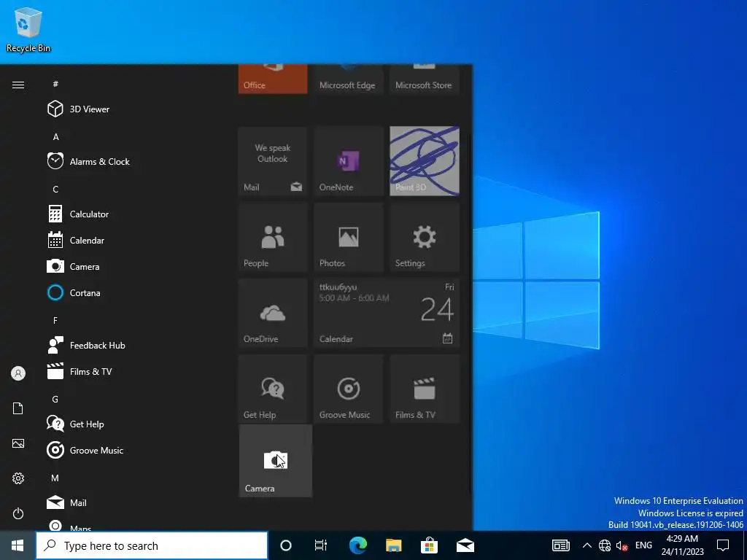Open Microsoft Store from the taskbar
Viewport: 747px width, 560px height.
[x=429, y=545]
